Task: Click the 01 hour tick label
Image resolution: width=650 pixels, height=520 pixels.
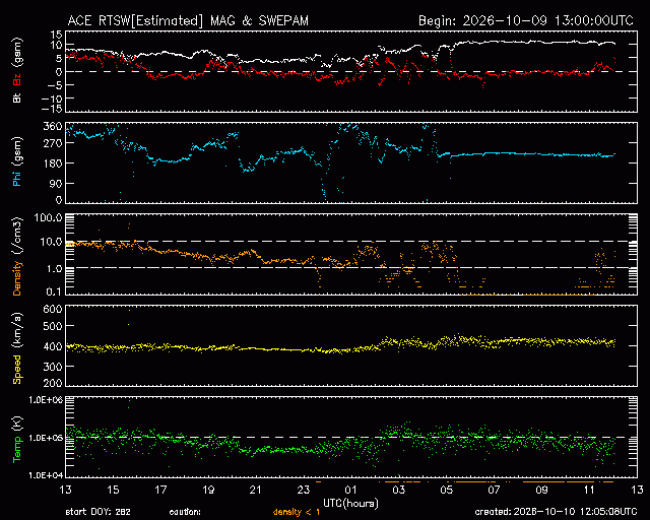Action: (351, 490)
